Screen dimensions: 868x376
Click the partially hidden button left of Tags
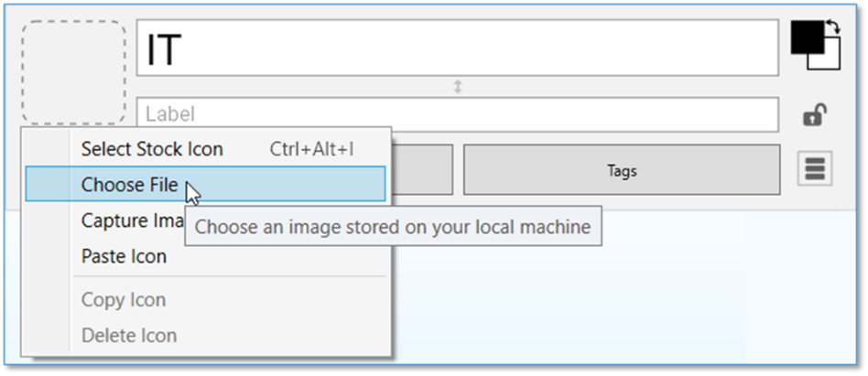pos(422,170)
